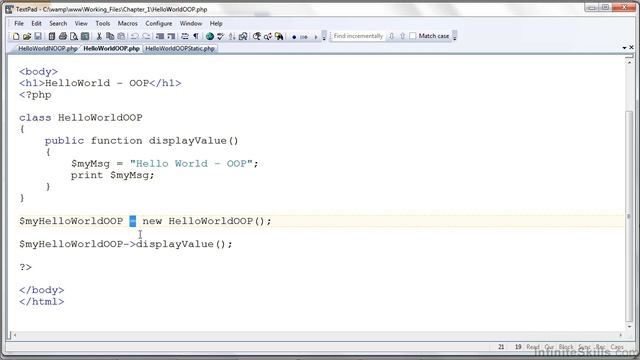Click the Sort lines toolbar icon

tap(232, 36)
